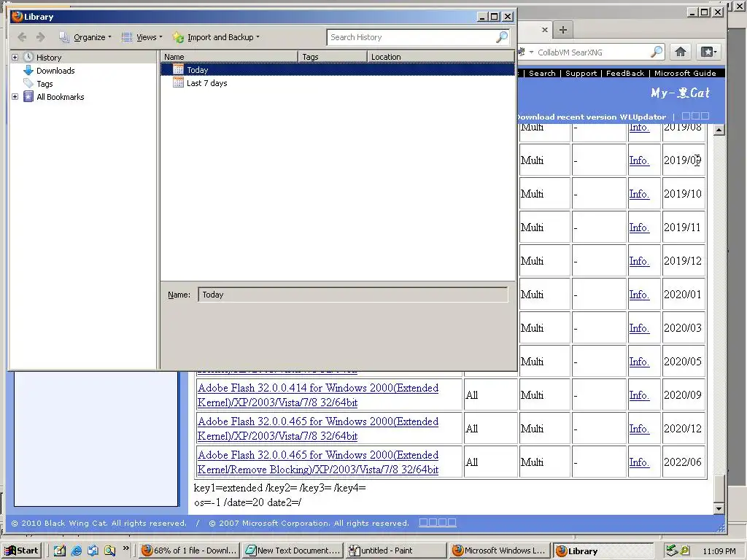747x560 pixels.
Task: Select the Last 7 days folder row
Action: (x=337, y=83)
